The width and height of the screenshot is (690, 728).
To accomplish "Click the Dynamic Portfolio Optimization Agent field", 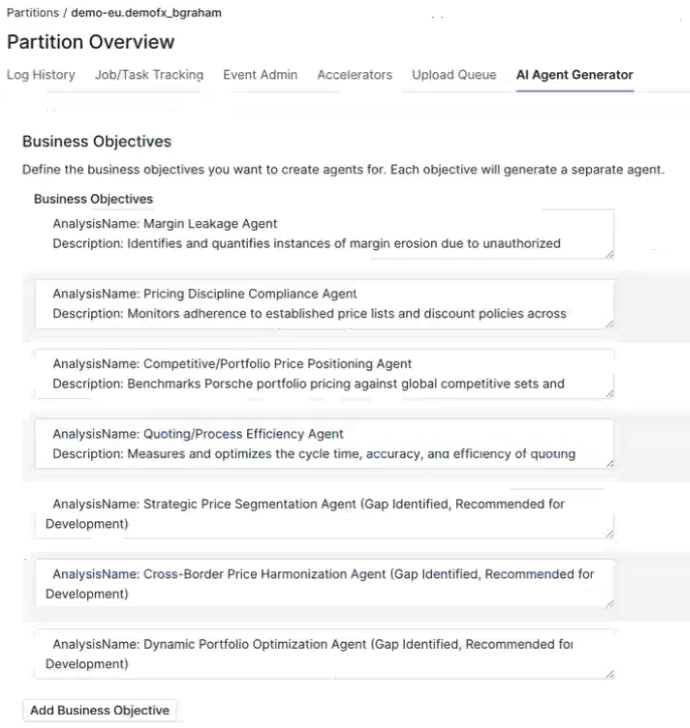I will (x=322, y=654).
